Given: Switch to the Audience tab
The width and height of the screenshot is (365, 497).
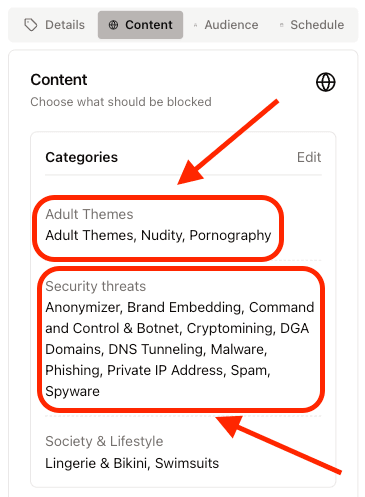Looking at the screenshot, I should point(226,25).
